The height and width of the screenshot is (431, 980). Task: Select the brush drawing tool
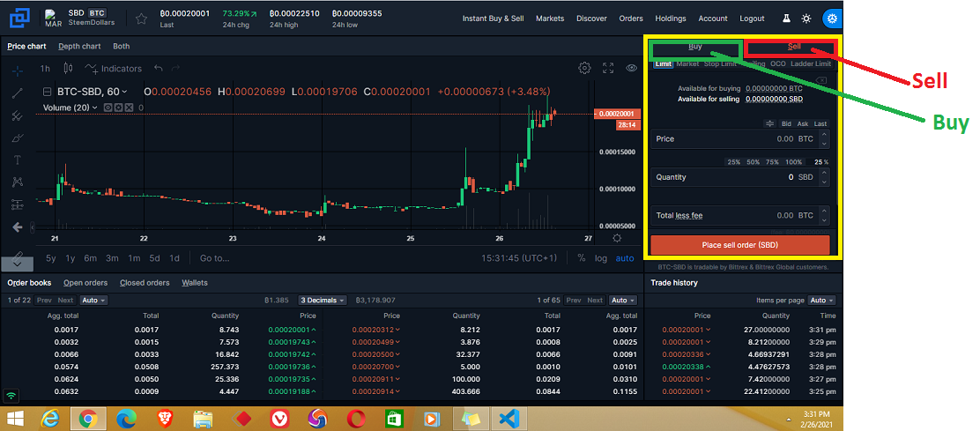pos(18,138)
